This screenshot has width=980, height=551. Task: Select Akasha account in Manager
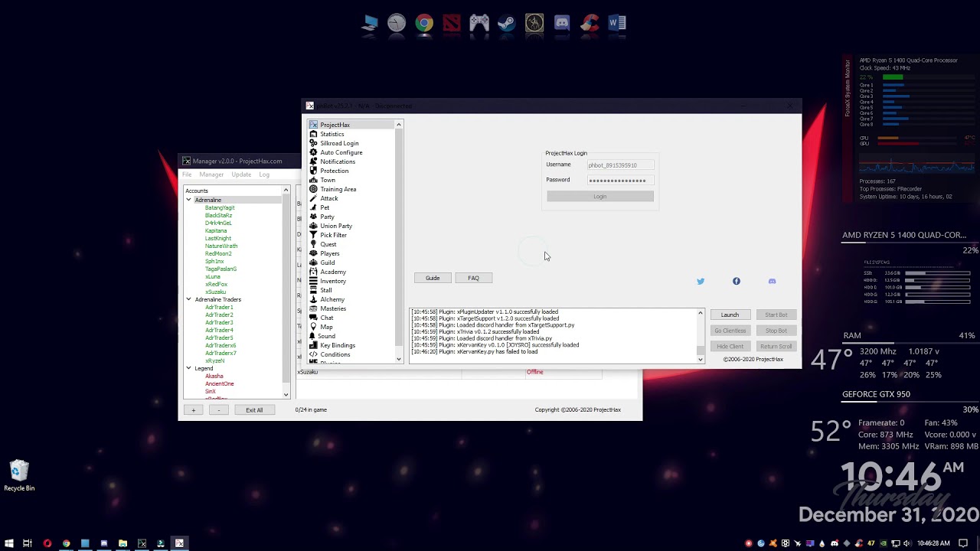pyautogui.click(x=214, y=376)
